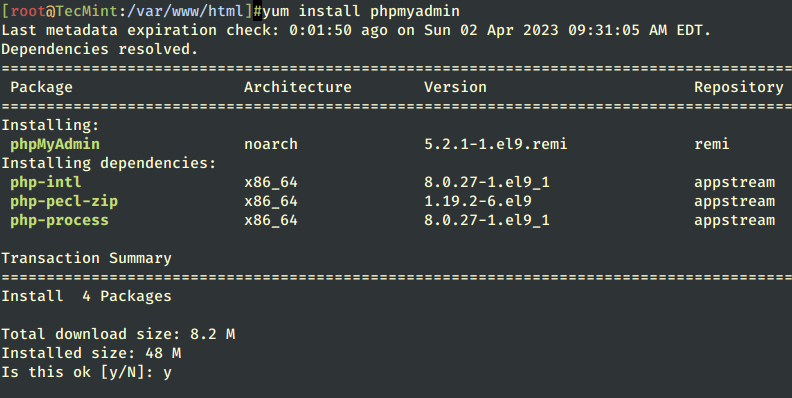792x398 pixels.
Task: Click the 'Installing dependencies:' label
Action: tap(109, 163)
